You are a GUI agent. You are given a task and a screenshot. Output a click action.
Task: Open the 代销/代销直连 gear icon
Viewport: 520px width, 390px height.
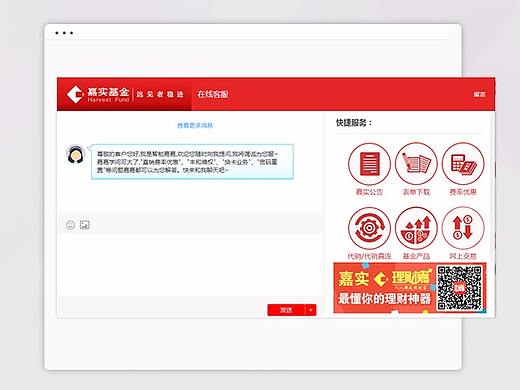369,228
